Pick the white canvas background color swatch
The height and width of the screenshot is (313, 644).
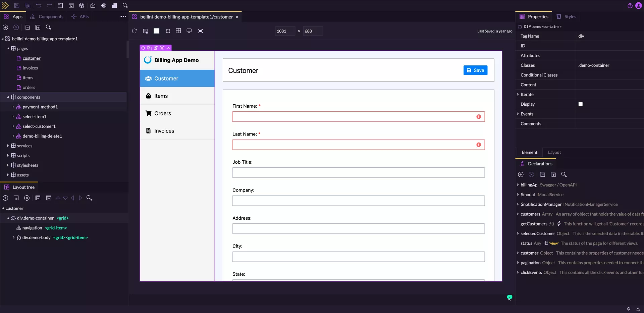[x=156, y=31]
